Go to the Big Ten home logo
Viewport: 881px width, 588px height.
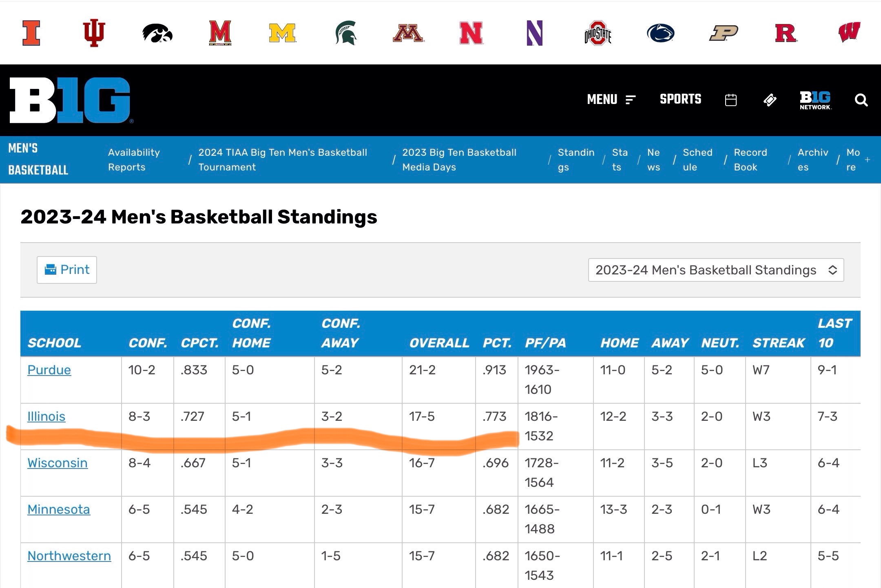[x=70, y=100]
